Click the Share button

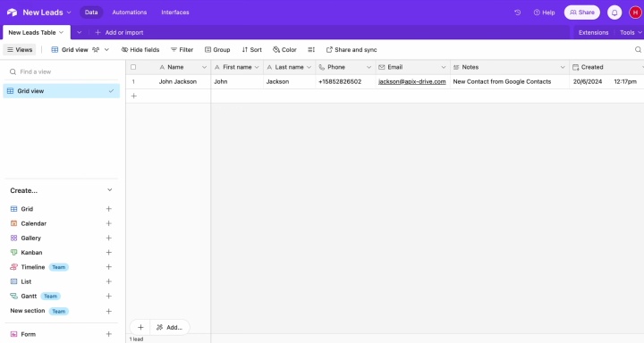[x=582, y=13]
